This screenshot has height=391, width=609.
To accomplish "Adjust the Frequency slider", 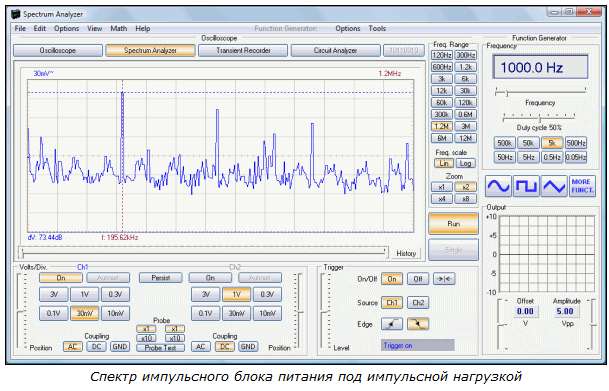I will coord(541,92).
